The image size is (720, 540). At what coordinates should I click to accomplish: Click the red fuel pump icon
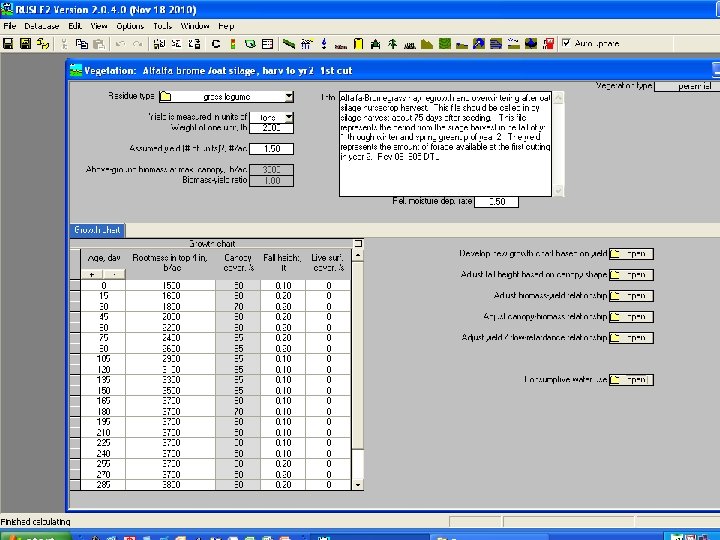point(548,44)
